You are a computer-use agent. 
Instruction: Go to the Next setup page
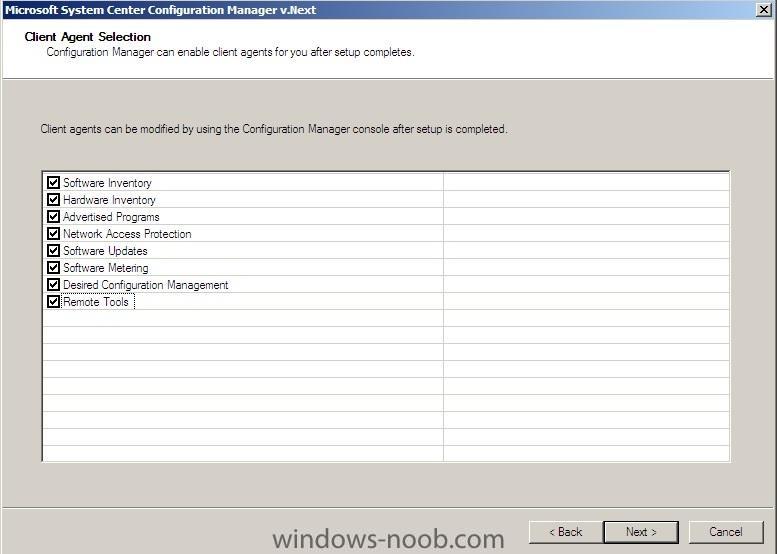point(641,532)
